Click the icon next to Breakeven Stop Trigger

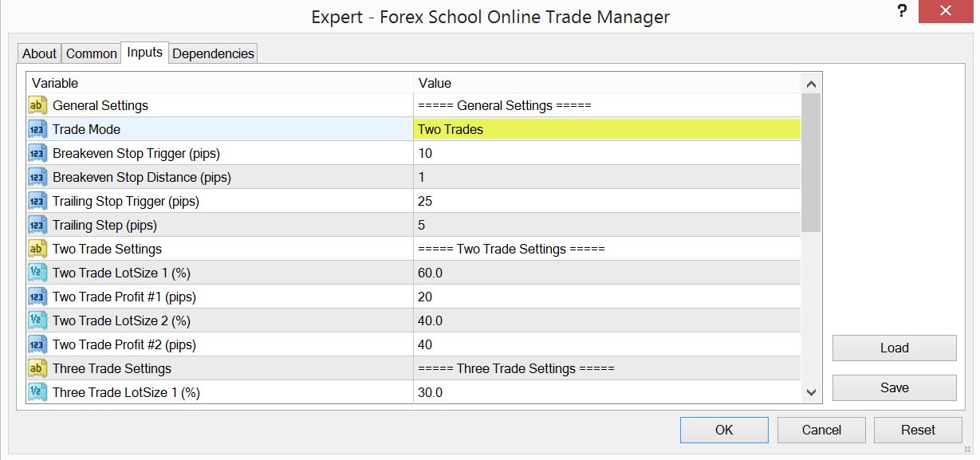point(37,153)
